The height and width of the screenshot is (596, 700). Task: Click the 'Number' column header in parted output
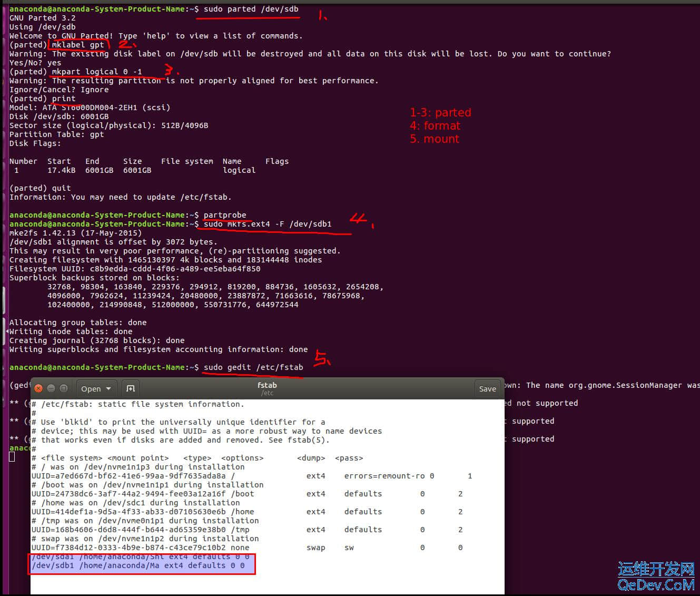coord(24,161)
